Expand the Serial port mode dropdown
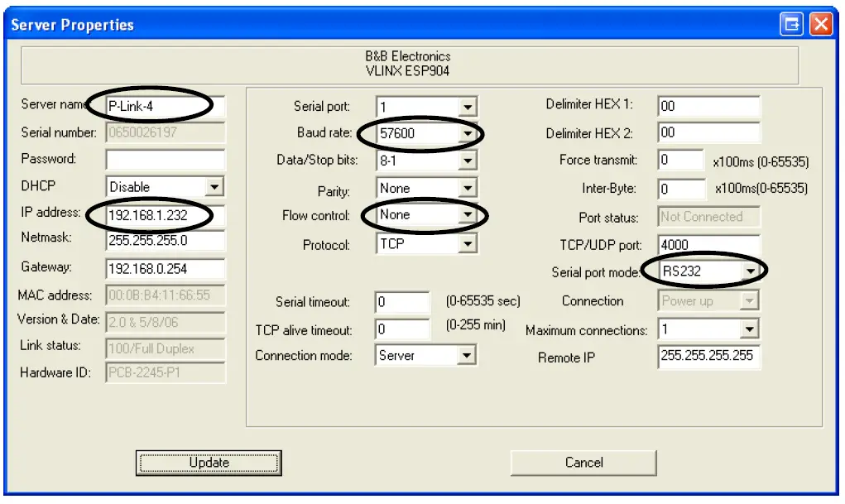845x504 pixels. click(x=751, y=270)
